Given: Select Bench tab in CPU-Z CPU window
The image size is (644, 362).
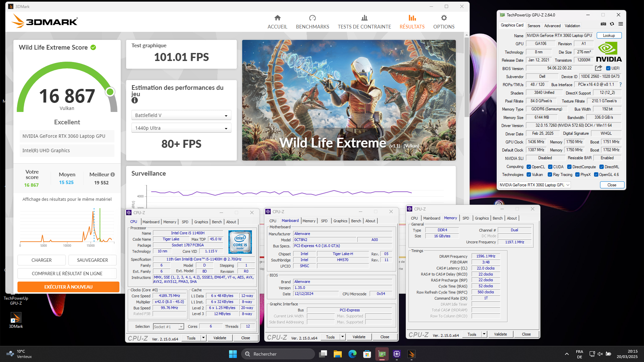Looking at the screenshot, I should pyautogui.click(x=217, y=222).
